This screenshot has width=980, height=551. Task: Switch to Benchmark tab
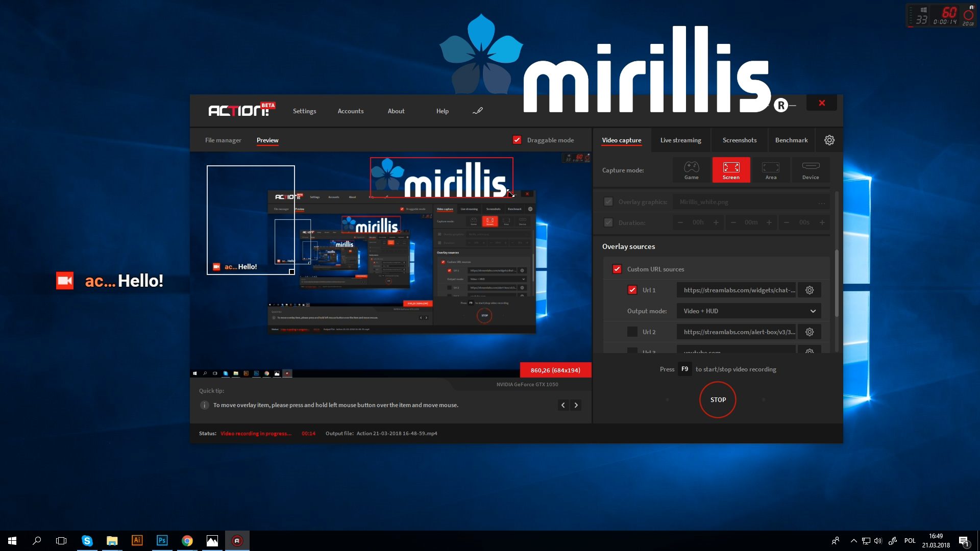click(790, 139)
